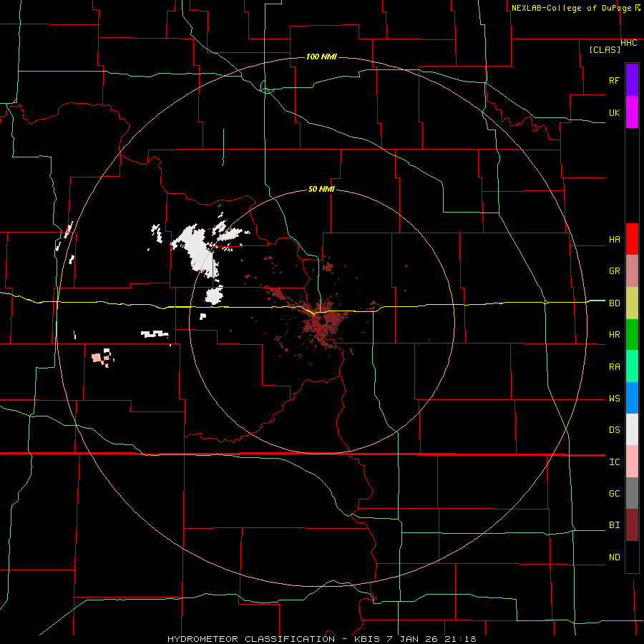
Task: Click the RF purple legend swatch
Action: [x=632, y=80]
